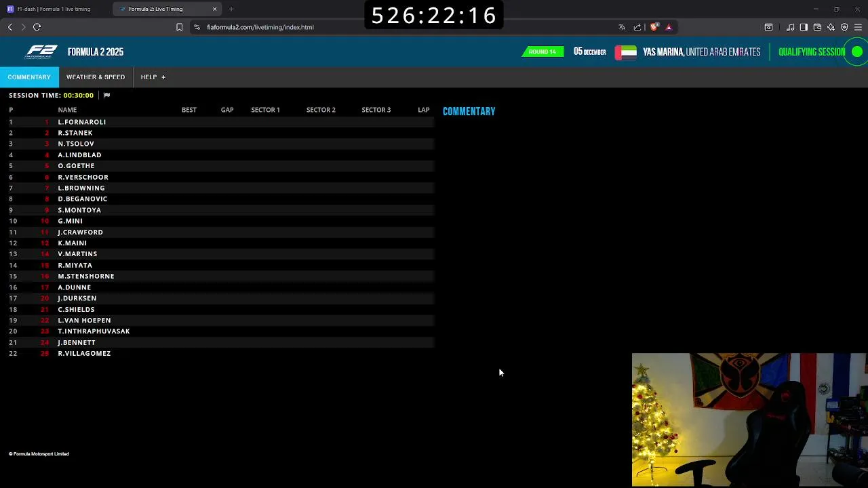Click the Sector 3 column header
The height and width of the screenshot is (488, 868).
tap(376, 110)
